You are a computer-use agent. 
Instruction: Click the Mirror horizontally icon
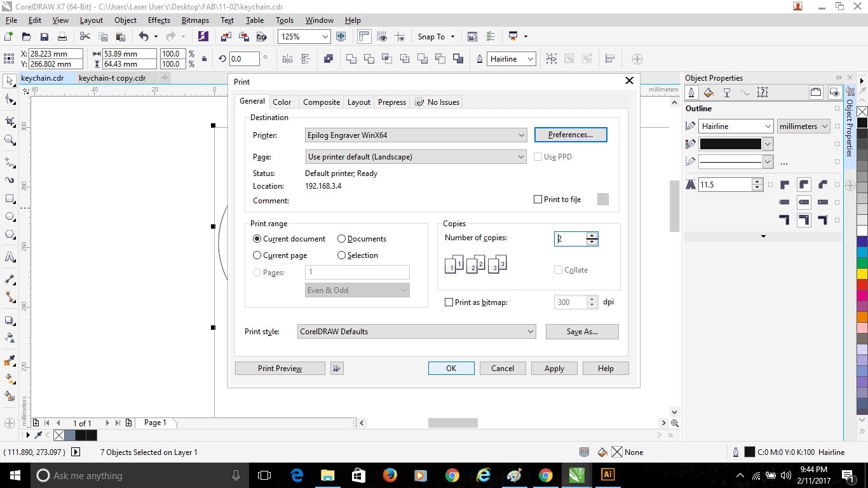click(x=287, y=59)
